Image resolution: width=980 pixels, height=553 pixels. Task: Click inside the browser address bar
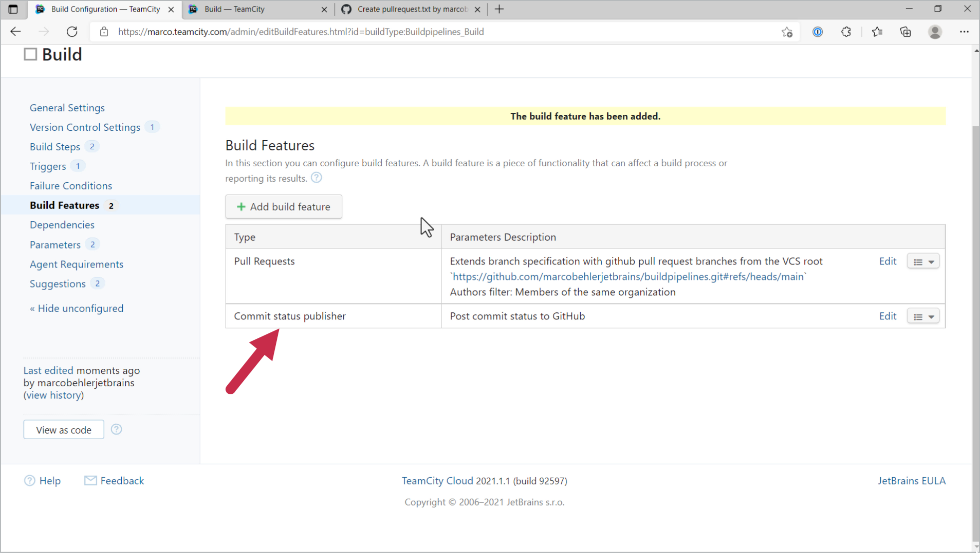[349, 31]
